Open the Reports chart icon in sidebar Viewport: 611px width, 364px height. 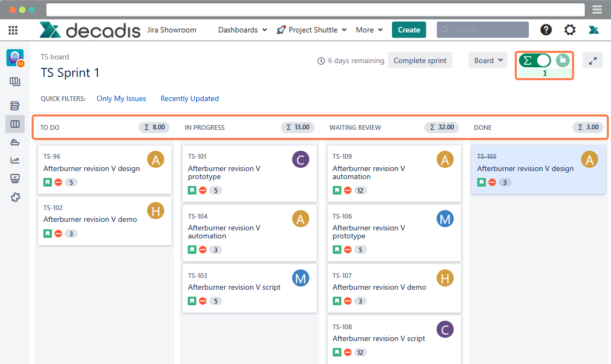pos(15,160)
